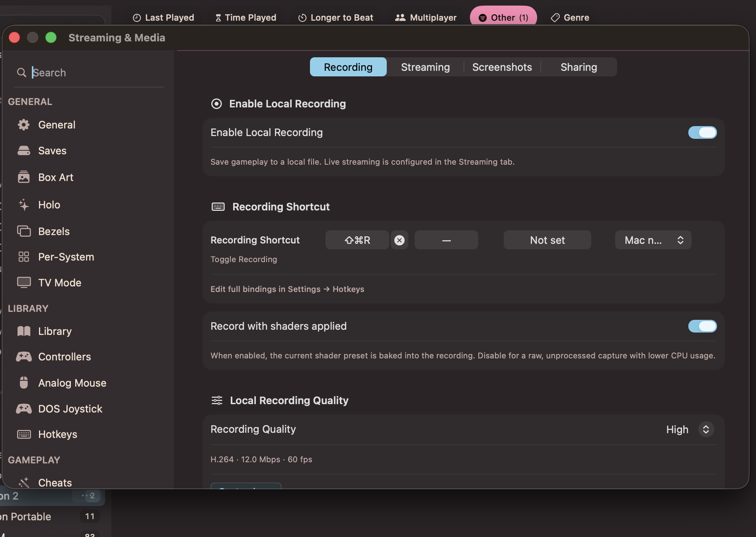Click the search magnifier icon
The width and height of the screenshot is (756, 537).
(x=21, y=72)
